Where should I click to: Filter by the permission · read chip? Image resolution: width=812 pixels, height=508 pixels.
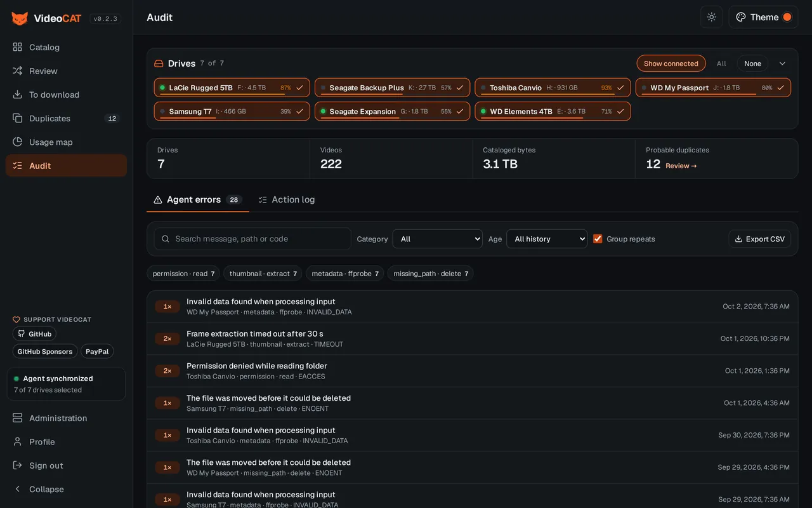[x=183, y=274]
